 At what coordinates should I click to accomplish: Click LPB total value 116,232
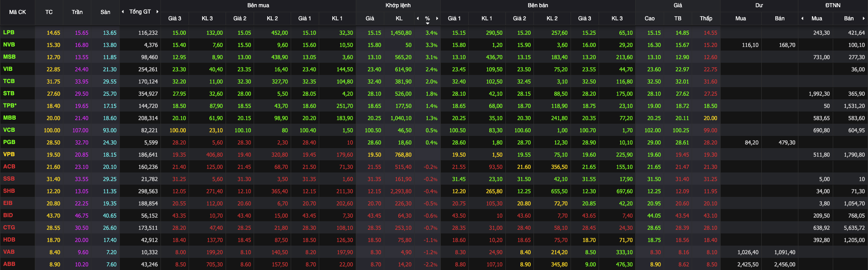pyautogui.click(x=148, y=33)
